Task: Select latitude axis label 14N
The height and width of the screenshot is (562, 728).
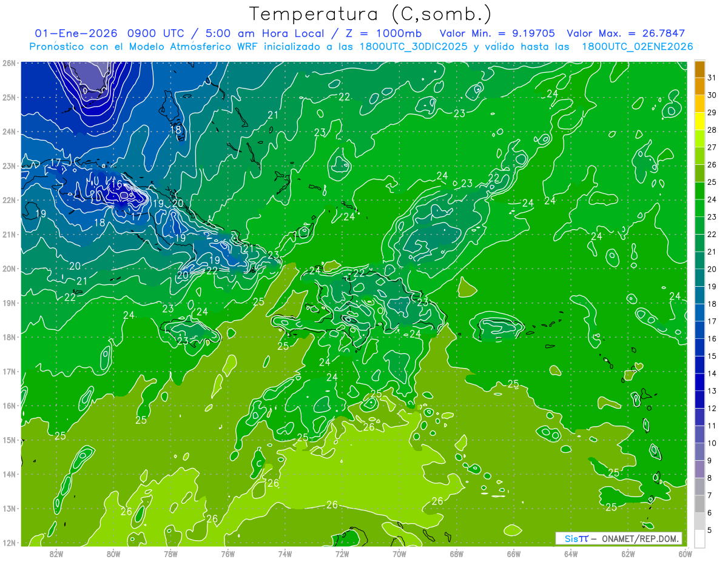Action: (9, 474)
